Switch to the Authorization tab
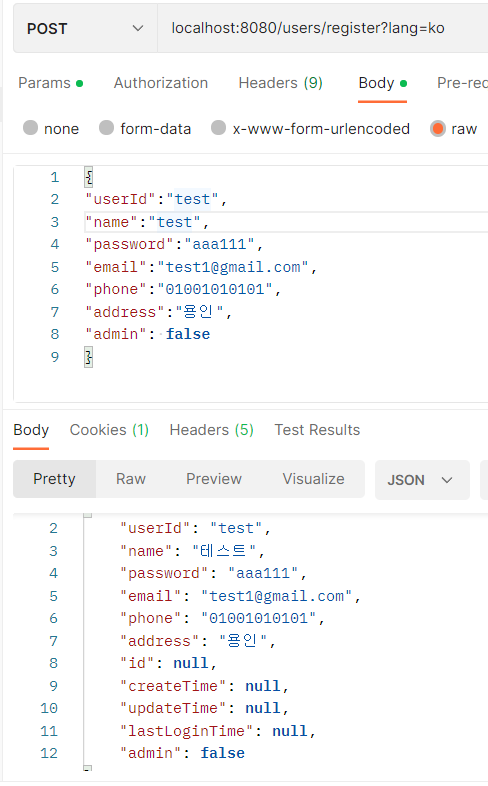 [x=161, y=83]
